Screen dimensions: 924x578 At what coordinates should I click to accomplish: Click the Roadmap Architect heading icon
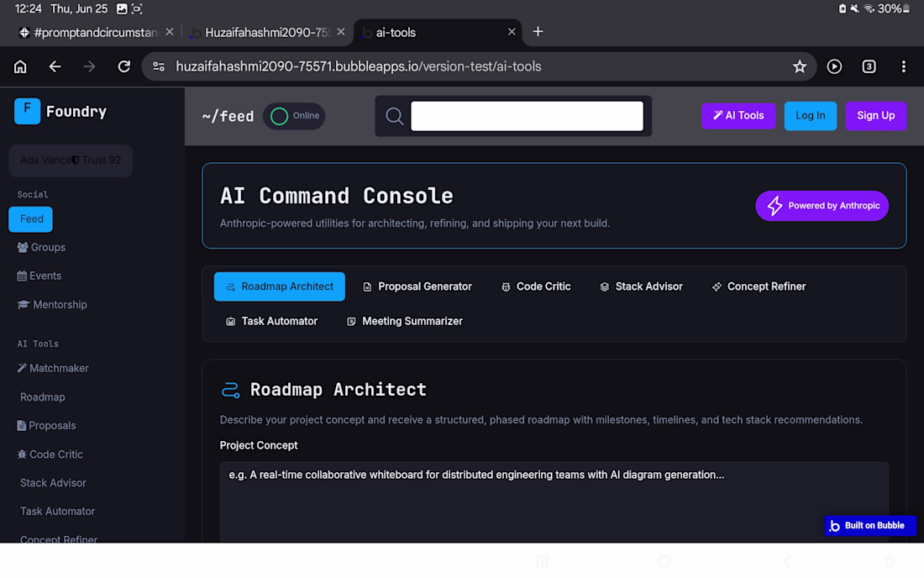(x=230, y=390)
